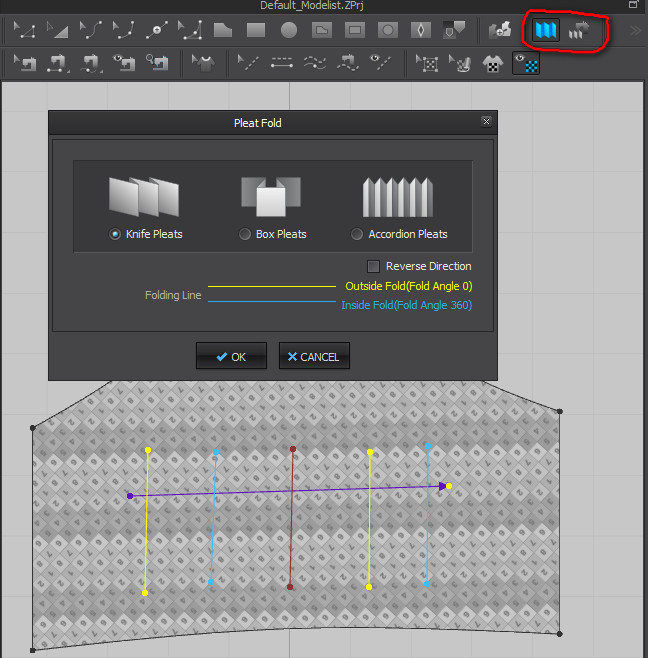This screenshot has height=658, width=648.
Task: Select the Rectangle pattern tool
Action: pos(256,31)
